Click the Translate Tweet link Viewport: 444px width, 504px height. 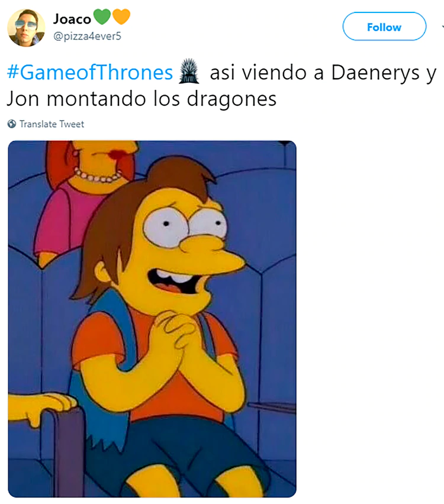pos(52,124)
